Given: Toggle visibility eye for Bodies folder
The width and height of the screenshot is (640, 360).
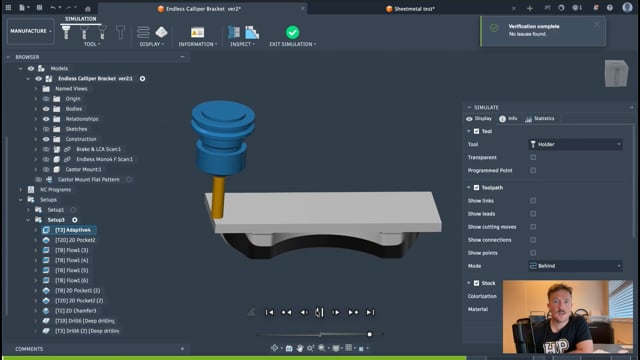Looking at the screenshot, I should [x=46, y=109].
